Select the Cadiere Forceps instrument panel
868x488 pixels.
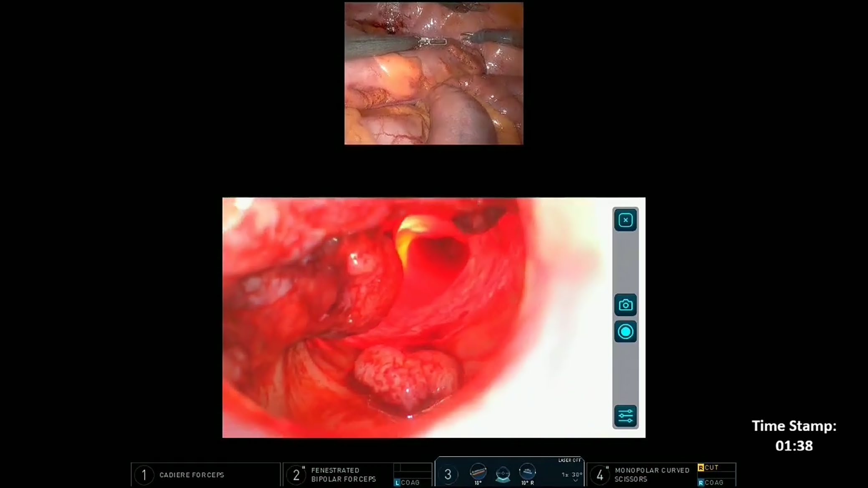coord(205,475)
